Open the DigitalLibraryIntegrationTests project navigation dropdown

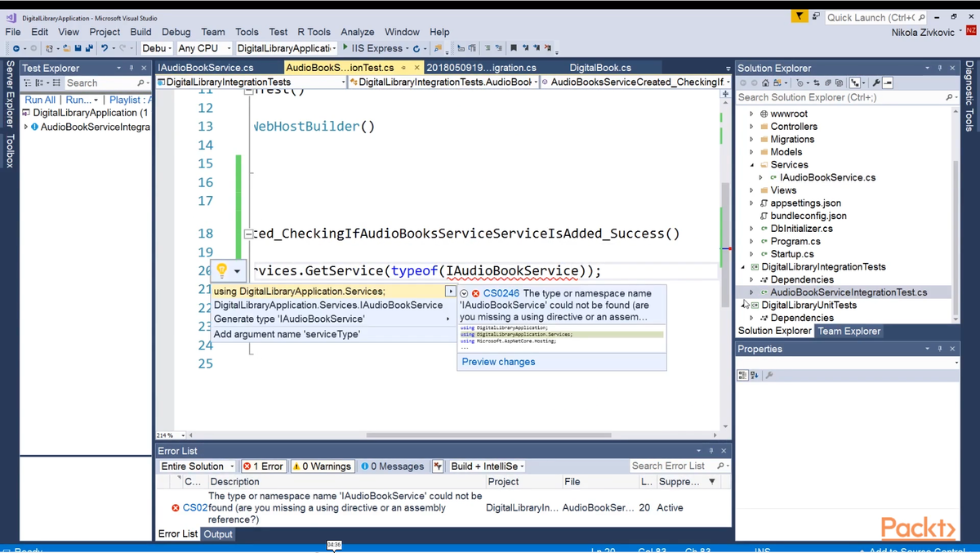(252, 82)
